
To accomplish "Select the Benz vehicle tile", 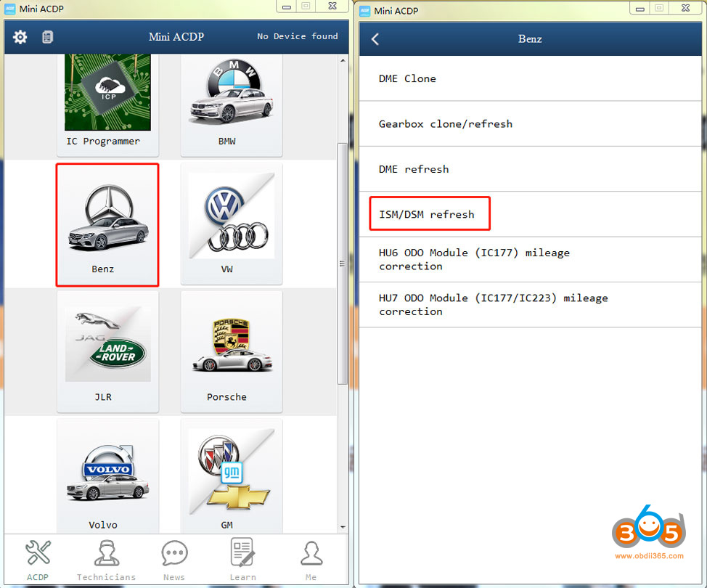I will tap(107, 225).
